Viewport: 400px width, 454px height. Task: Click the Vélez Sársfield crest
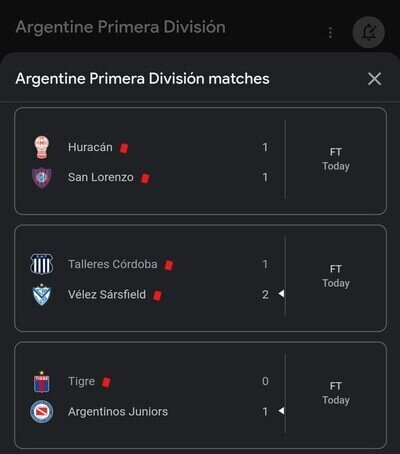point(42,295)
